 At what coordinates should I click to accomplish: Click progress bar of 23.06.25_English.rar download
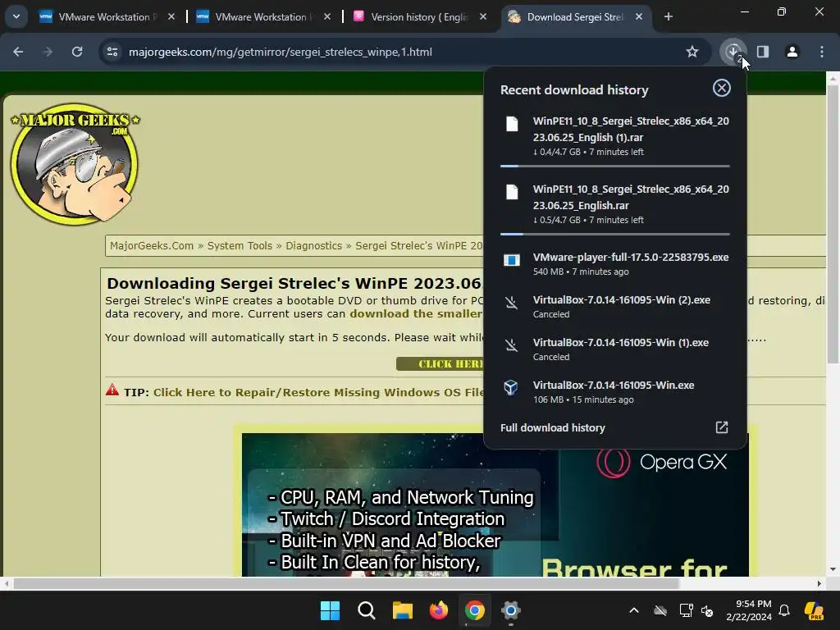[615, 234]
